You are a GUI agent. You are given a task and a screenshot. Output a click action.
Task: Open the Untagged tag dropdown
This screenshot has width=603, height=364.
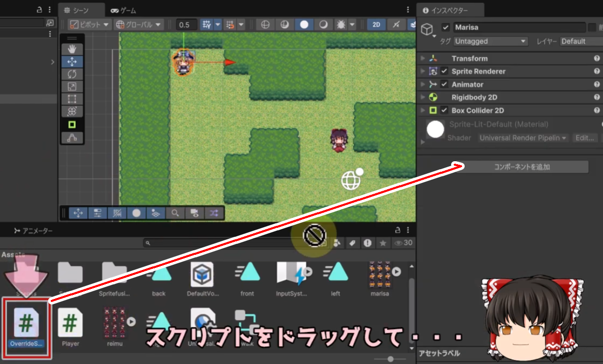(x=491, y=41)
